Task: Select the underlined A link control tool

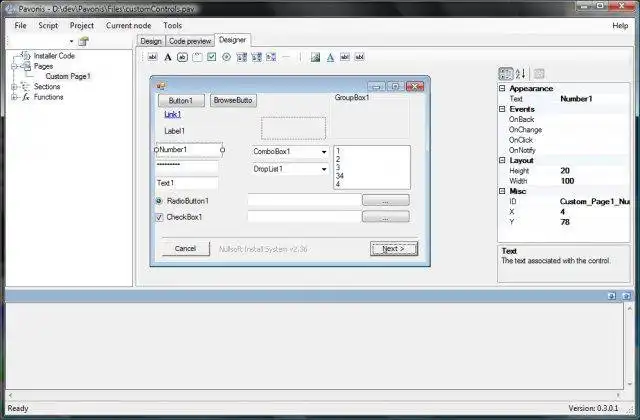Action: click(330, 57)
